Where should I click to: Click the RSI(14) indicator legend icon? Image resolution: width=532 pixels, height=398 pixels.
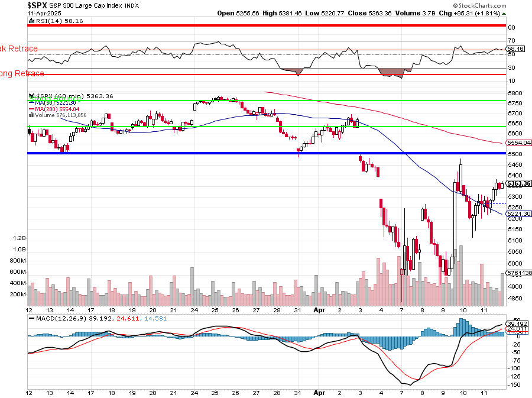30,21
